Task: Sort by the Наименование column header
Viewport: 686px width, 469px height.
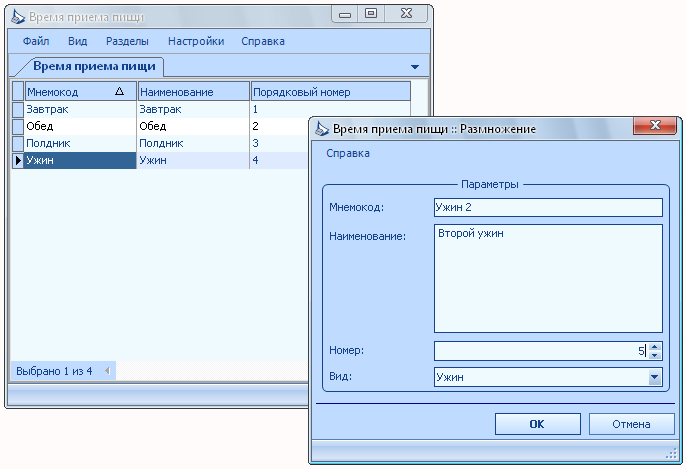Action: click(x=193, y=91)
